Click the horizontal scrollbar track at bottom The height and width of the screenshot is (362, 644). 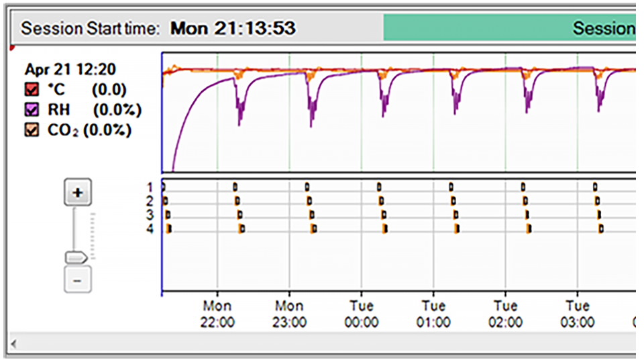[322, 344]
